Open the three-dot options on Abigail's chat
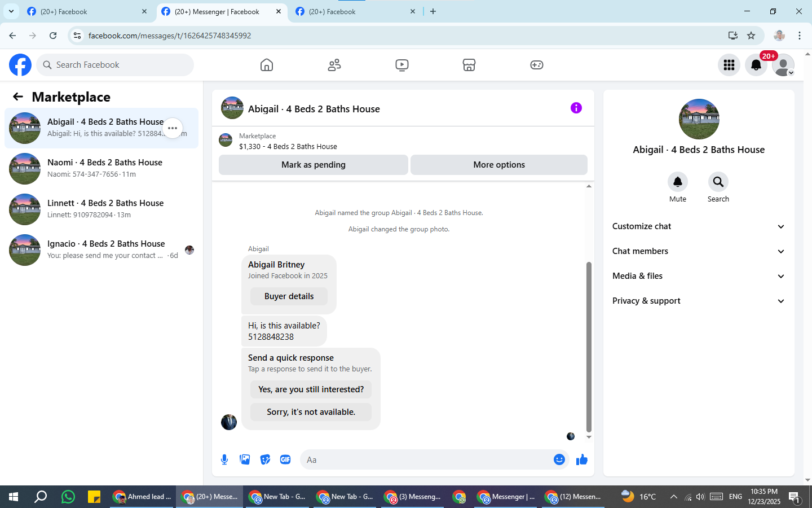 [x=173, y=128]
